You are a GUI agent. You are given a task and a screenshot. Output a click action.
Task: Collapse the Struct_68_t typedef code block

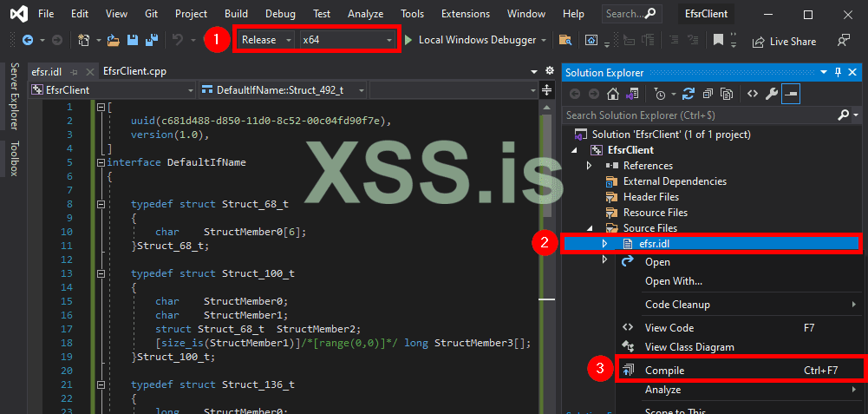(101, 204)
